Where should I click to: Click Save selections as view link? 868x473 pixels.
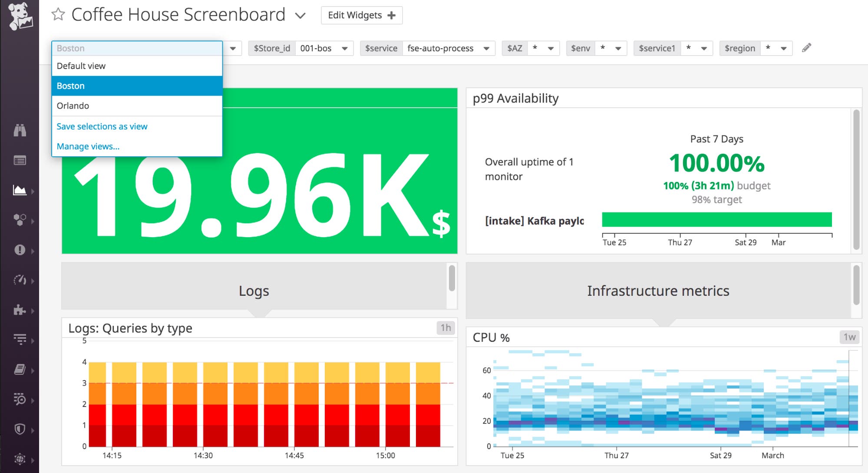[102, 126]
